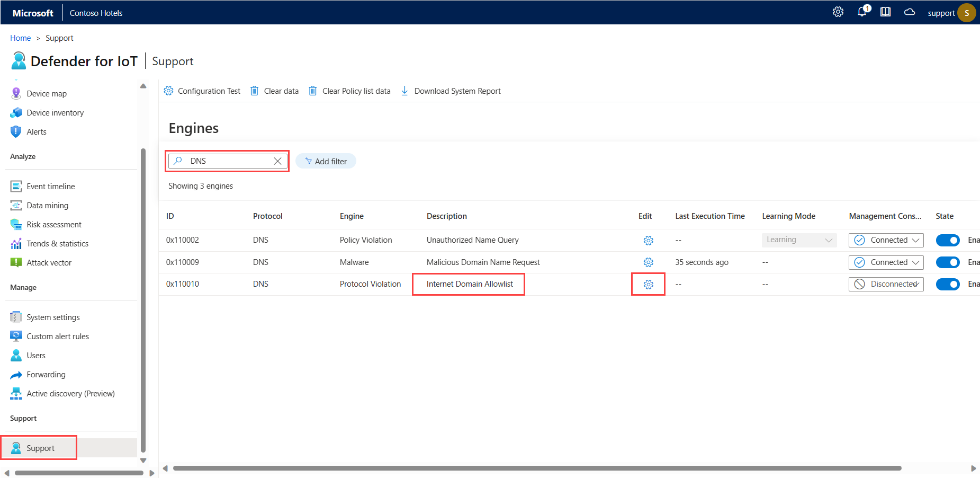Open Learning Mode dropdown for 0x110002

pyautogui.click(x=799, y=240)
